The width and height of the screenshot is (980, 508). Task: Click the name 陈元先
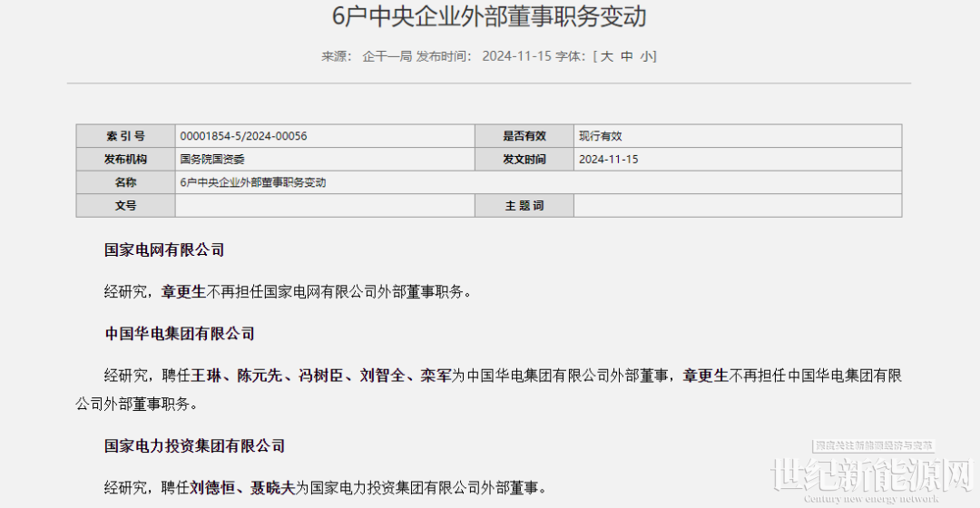[260, 376]
